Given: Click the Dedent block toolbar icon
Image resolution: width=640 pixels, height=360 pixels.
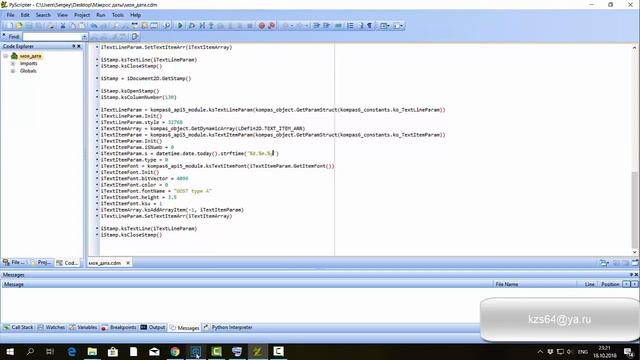Looking at the screenshot, I should (327, 26).
